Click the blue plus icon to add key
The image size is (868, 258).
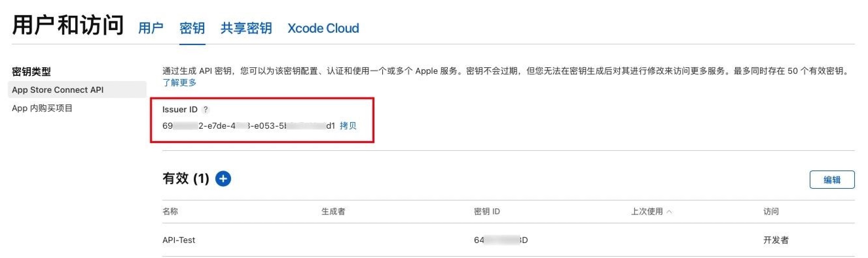[223, 178]
